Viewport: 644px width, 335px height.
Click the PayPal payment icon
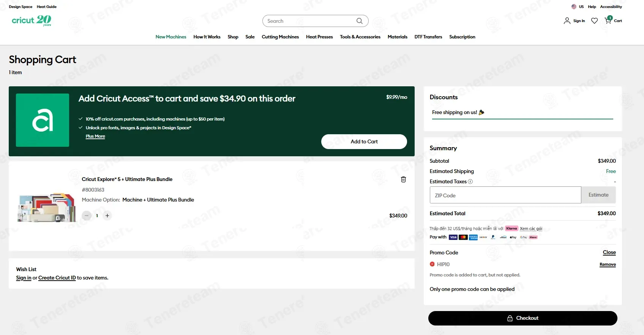point(493,237)
